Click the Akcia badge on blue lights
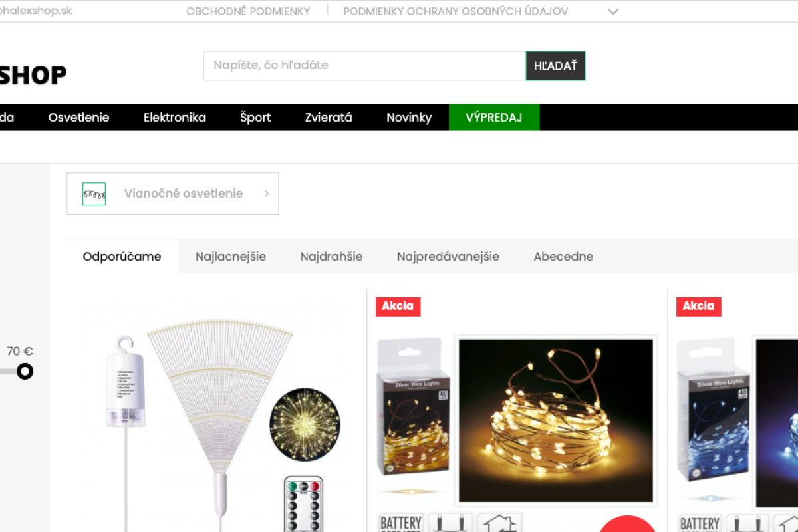798x532 pixels. pos(698,306)
